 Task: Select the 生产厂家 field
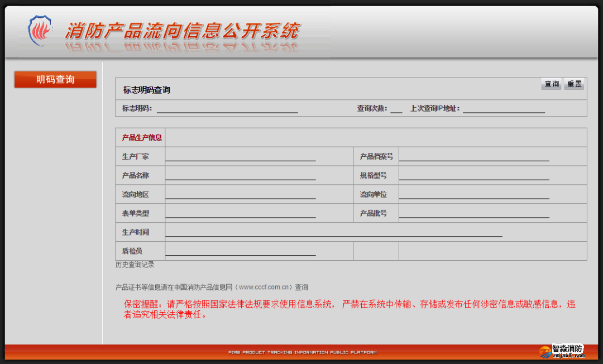click(240, 156)
